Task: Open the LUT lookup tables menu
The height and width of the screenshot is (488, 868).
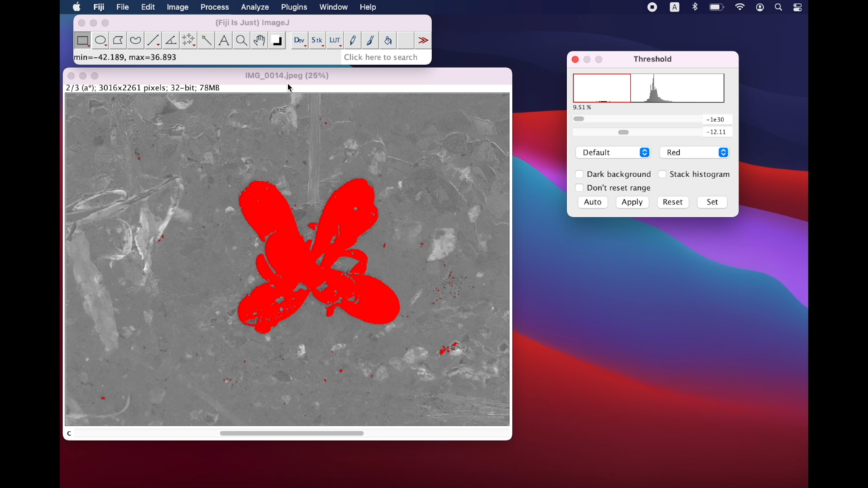Action: coord(335,40)
